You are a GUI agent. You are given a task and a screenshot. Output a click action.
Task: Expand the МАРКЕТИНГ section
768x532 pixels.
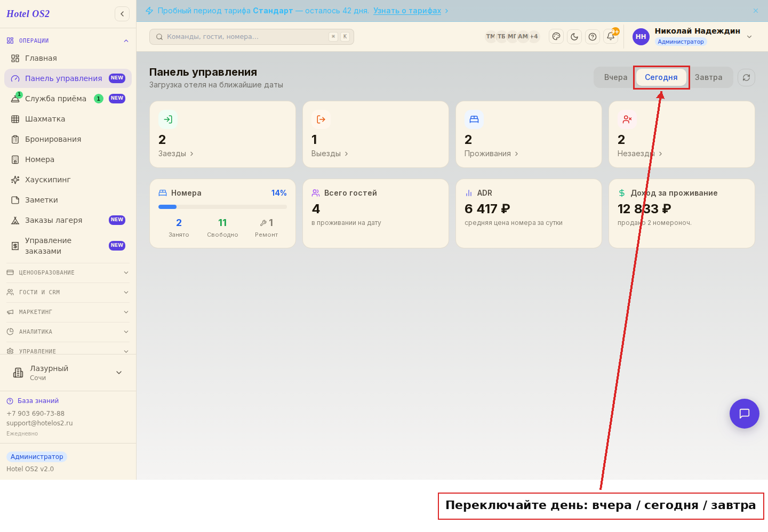click(x=68, y=312)
